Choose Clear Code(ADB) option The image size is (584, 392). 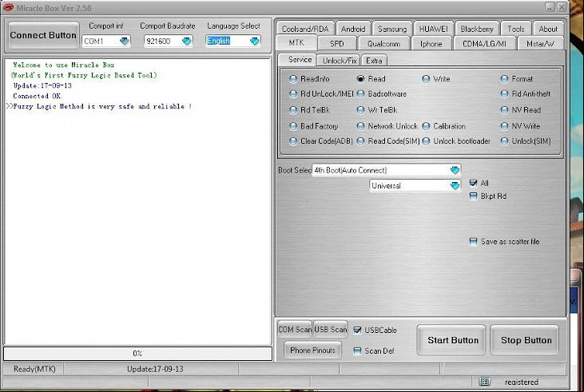coord(321,141)
